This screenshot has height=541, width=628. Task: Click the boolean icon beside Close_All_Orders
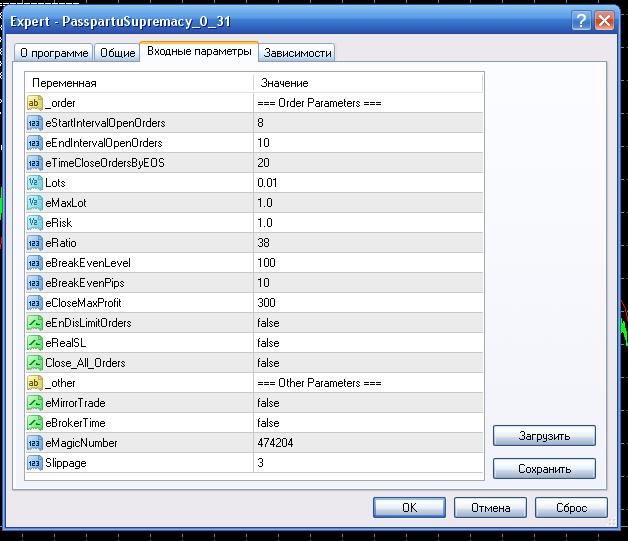(35, 363)
